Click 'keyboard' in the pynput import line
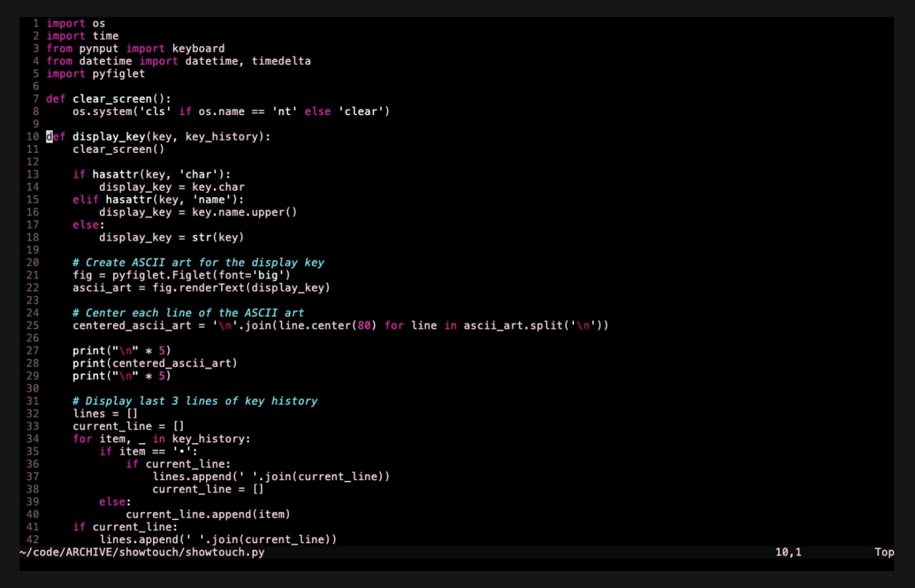This screenshot has width=915, height=588. click(198, 49)
